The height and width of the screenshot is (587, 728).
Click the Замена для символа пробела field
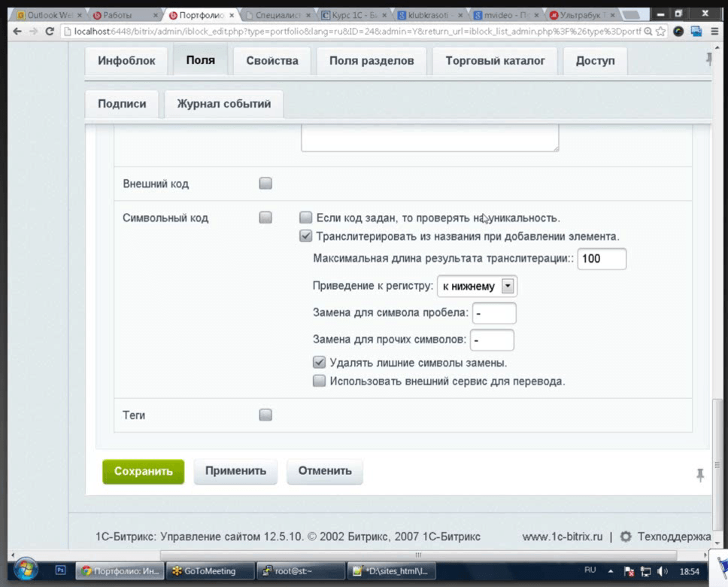pos(494,313)
